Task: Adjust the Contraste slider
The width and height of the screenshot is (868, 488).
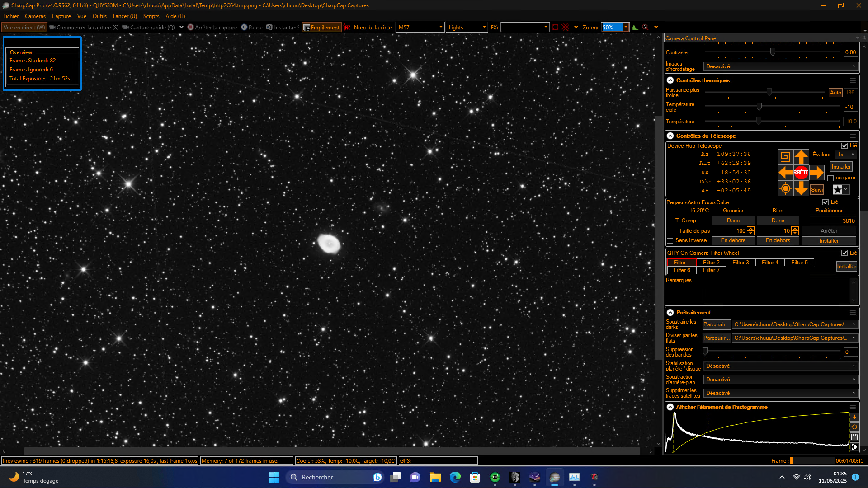Action: click(773, 52)
